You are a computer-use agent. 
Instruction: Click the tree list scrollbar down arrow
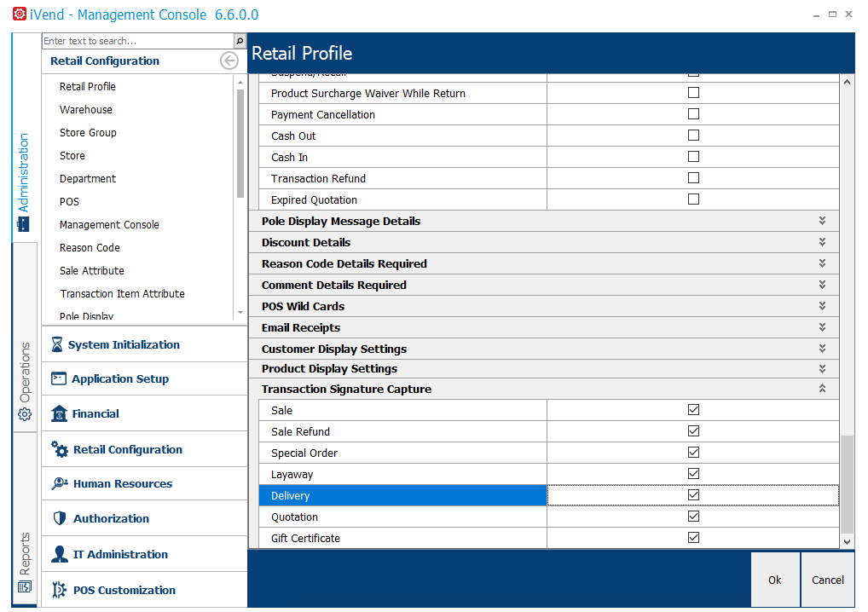click(x=240, y=312)
